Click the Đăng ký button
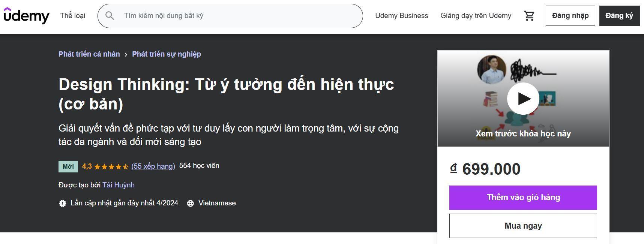644x244 pixels. [619, 16]
